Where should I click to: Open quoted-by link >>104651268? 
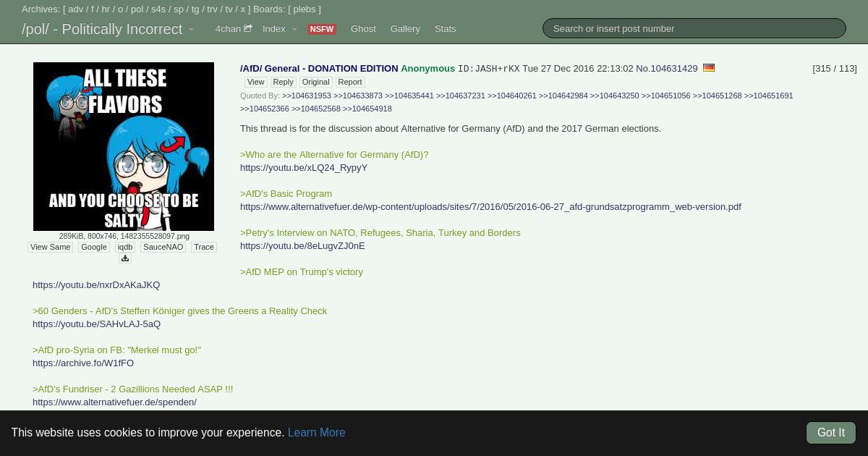(718, 96)
